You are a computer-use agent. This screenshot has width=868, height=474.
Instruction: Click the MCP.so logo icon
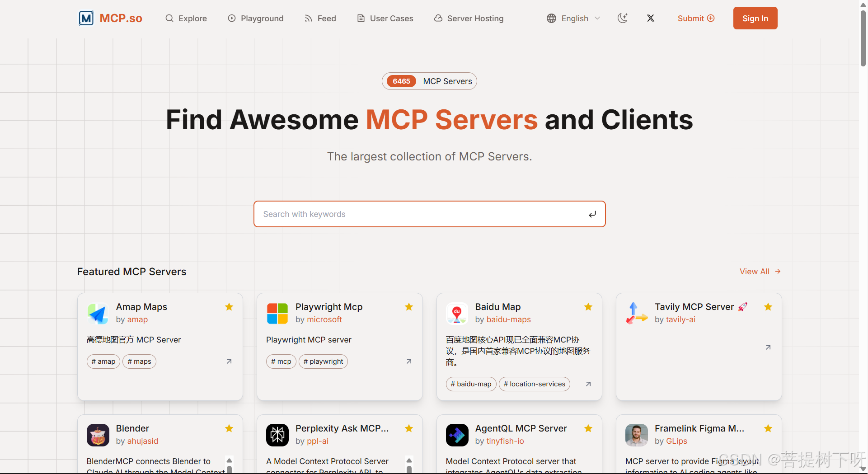point(86,18)
